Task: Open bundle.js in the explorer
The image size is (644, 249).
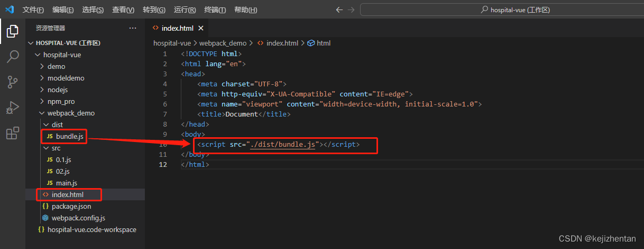Action: [x=85, y=137]
